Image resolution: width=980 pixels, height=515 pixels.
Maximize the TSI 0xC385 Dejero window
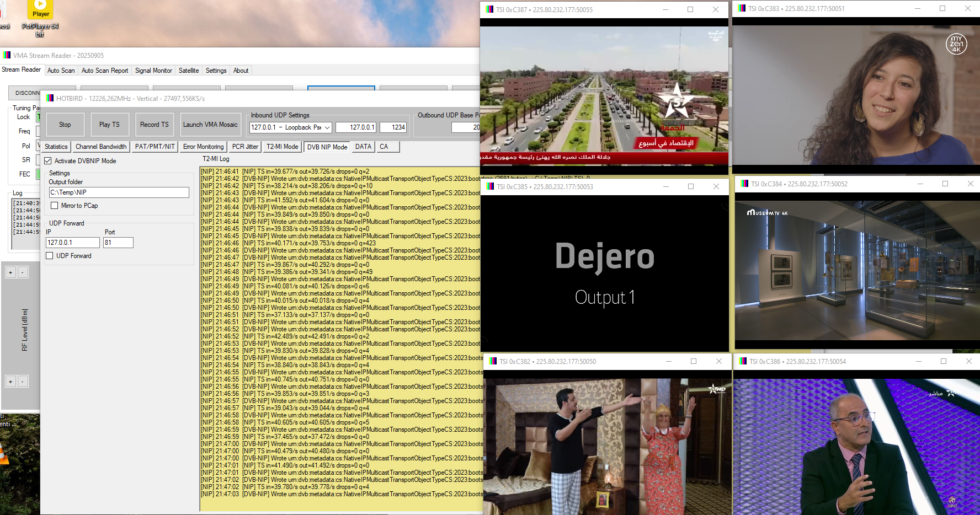click(x=690, y=186)
